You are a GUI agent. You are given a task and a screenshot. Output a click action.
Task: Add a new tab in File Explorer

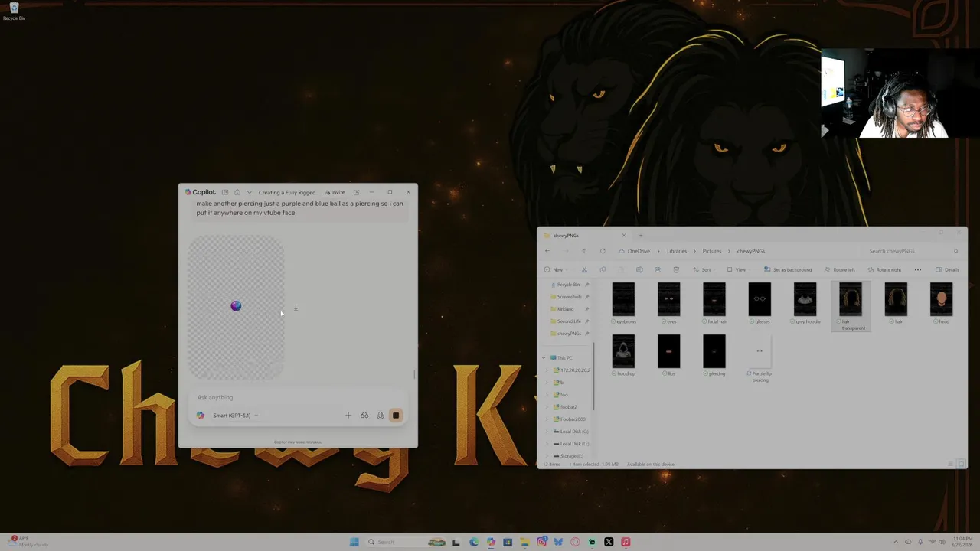641,236
